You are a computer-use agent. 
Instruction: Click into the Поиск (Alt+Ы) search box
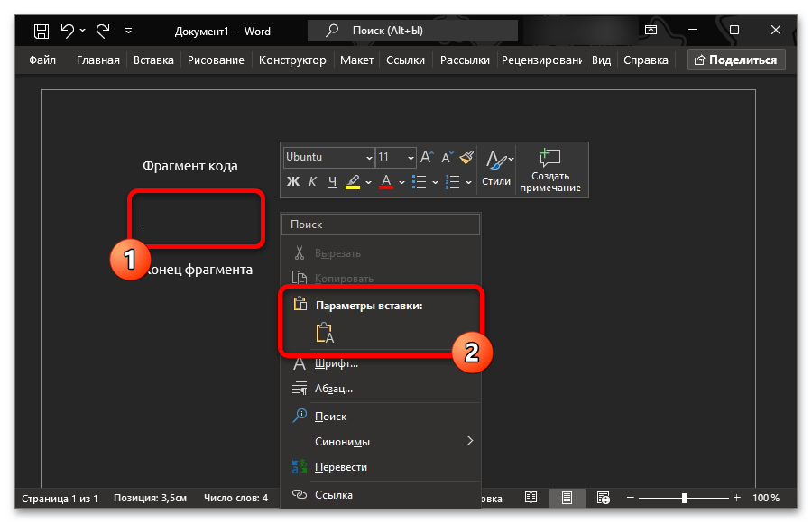click(412, 31)
